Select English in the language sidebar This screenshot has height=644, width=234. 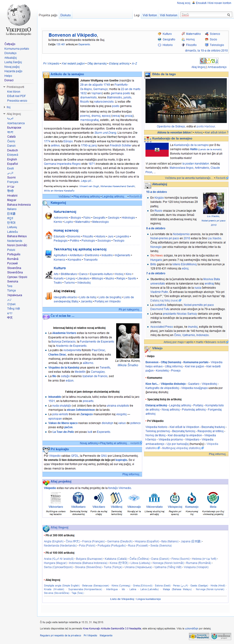12,159
